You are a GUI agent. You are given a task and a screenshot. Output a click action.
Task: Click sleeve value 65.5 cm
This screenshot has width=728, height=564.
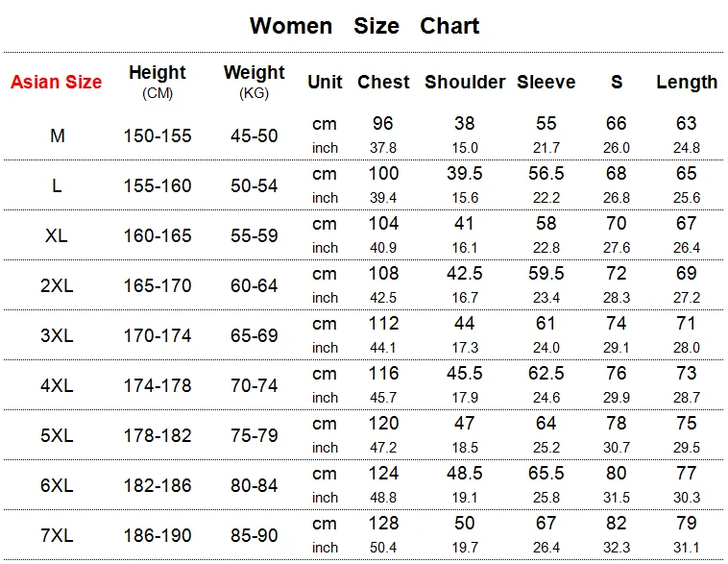point(546,473)
